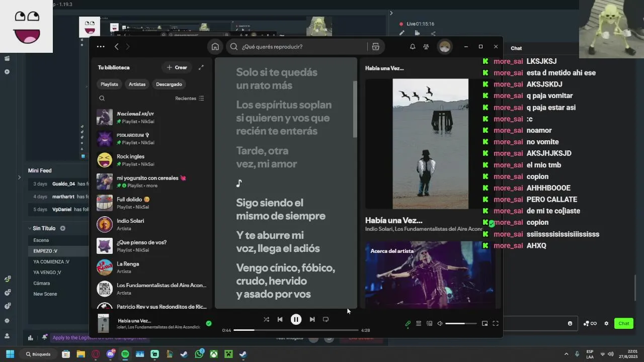644x362 pixels.
Task: Click the search magnifier in Spotify's top bar
Action: pyautogui.click(x=234, y=47)
